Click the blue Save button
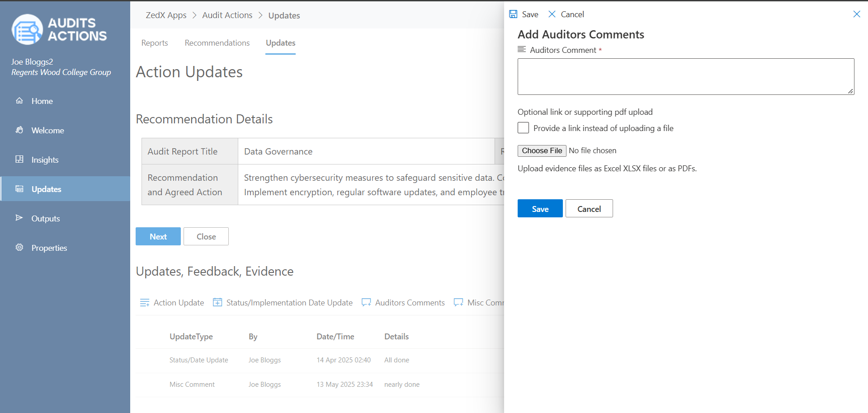 [540, 208]
